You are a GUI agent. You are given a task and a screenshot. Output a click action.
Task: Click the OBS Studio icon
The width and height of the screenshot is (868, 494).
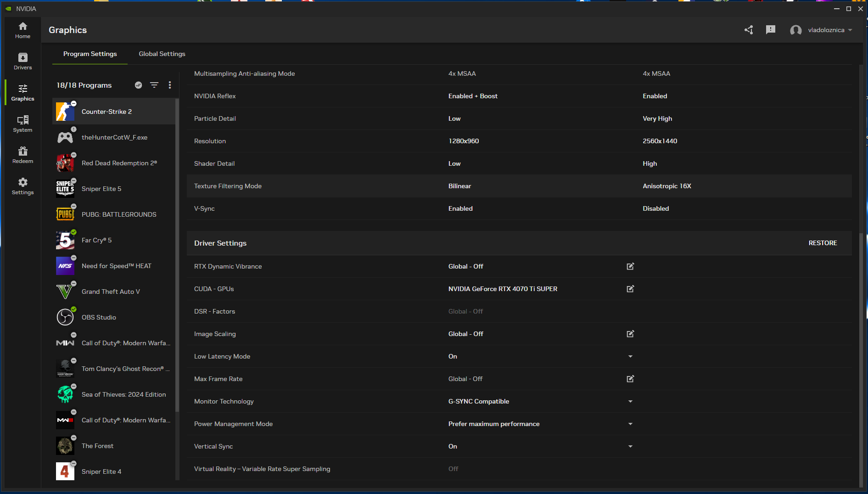(x=65, y=317)
